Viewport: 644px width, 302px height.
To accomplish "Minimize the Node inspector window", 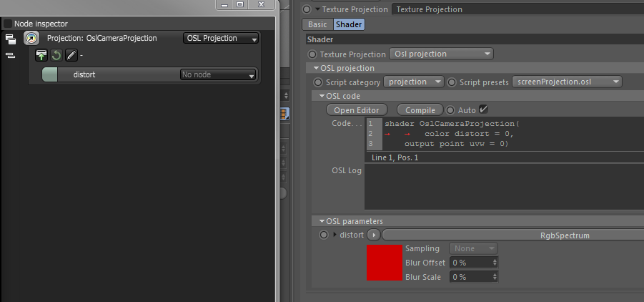I will pos(224,4).
